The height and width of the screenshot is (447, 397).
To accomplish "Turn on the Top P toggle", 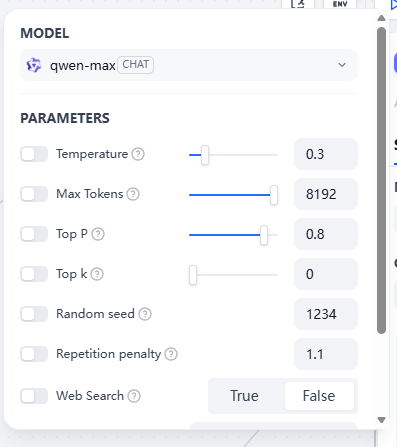I will tap(34, 234).
